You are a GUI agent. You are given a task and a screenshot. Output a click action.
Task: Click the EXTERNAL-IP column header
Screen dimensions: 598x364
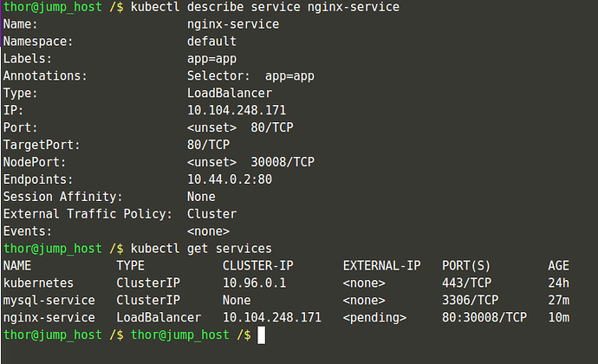tap(381, 266)
